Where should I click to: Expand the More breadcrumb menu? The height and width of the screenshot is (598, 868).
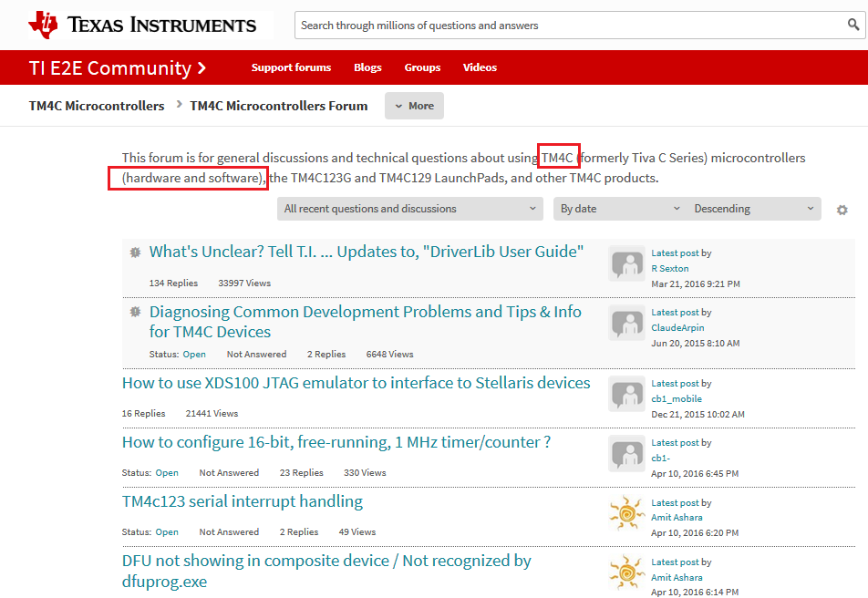(x=414, y=106)
